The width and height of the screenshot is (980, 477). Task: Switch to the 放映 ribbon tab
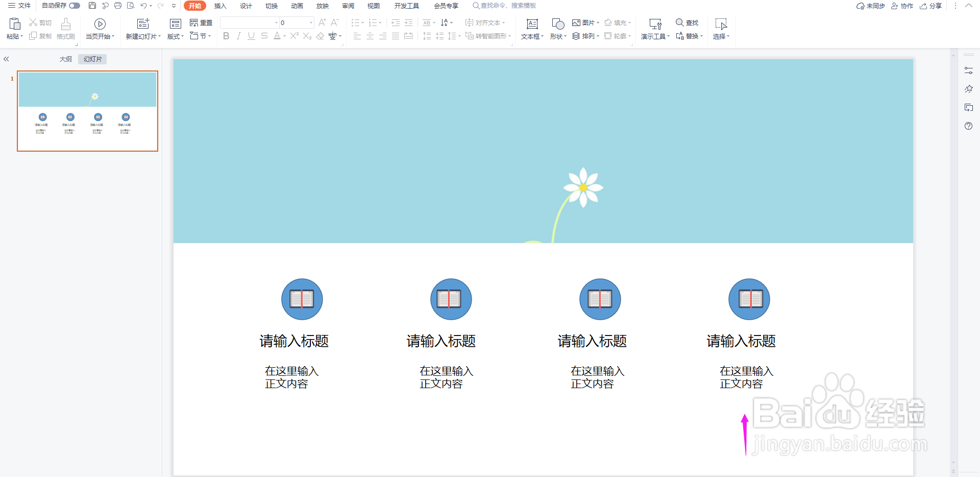pyautogui.click(x=322, y=6)
